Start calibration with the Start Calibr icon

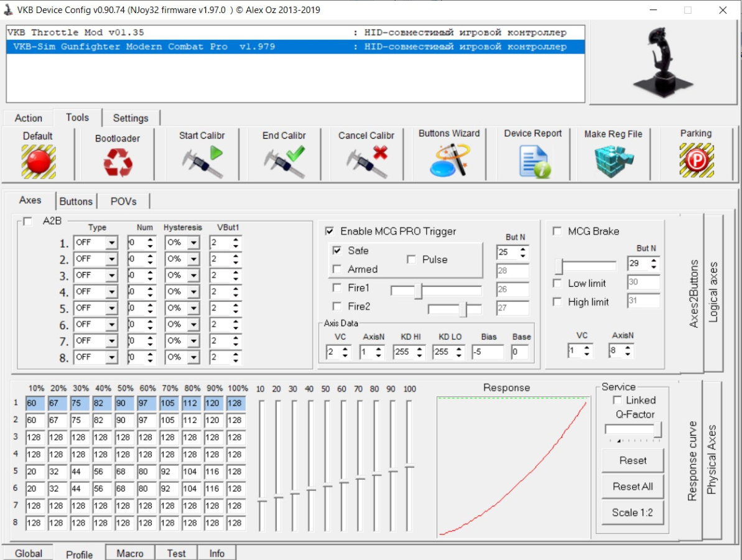pos(202,161)
